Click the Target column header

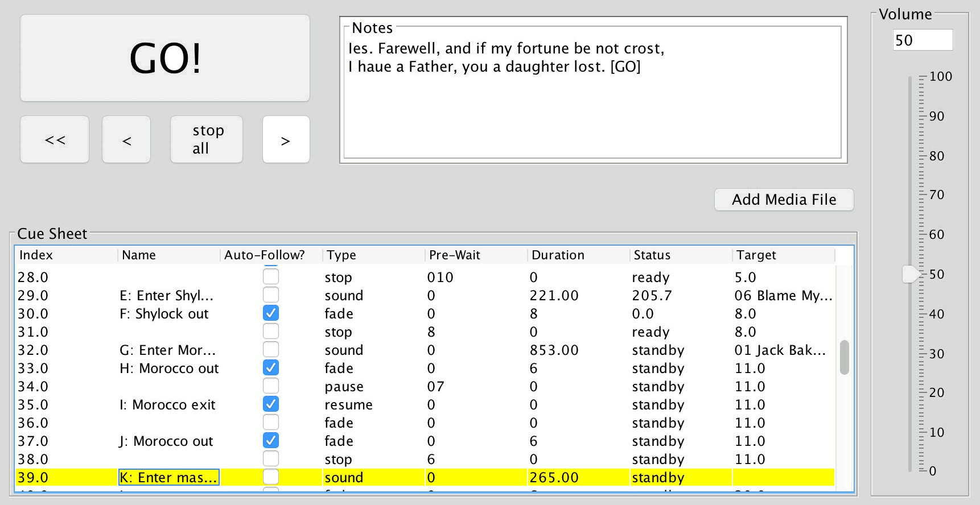(784, 255)
